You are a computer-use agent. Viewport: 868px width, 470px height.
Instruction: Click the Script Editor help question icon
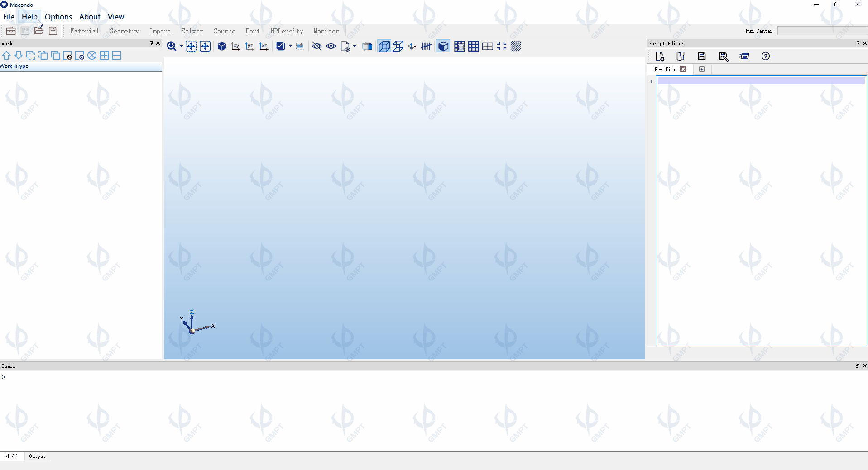click(766, 56)
